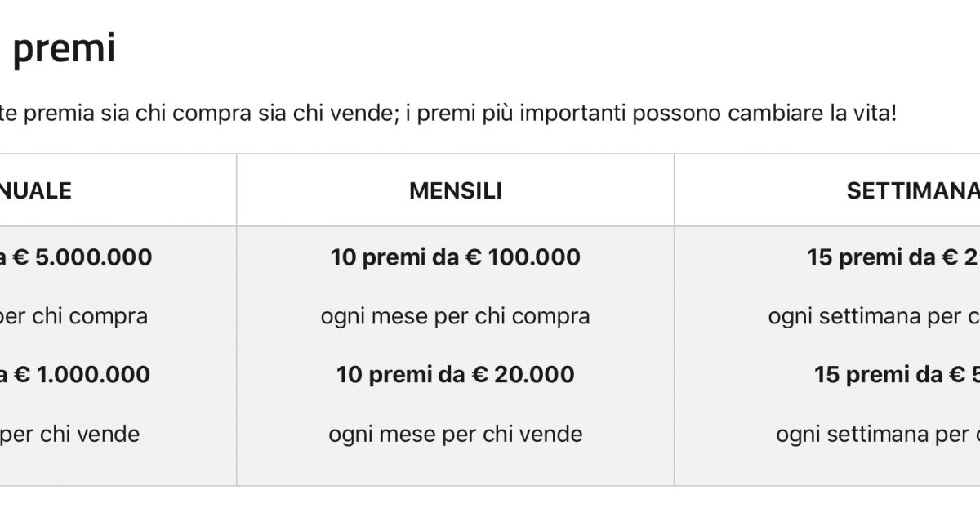Select 'ogni mese per chi compra' text

pos(456,316)
